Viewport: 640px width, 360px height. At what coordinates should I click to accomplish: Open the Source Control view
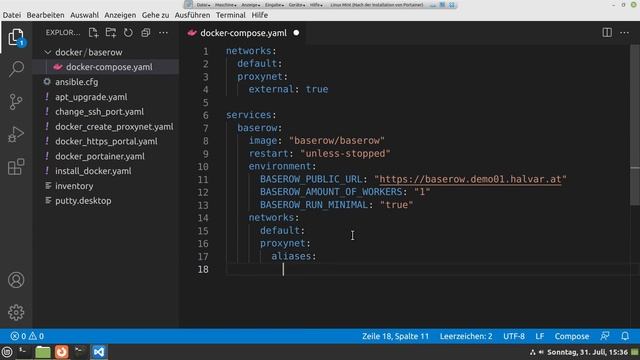pos(16,102)
